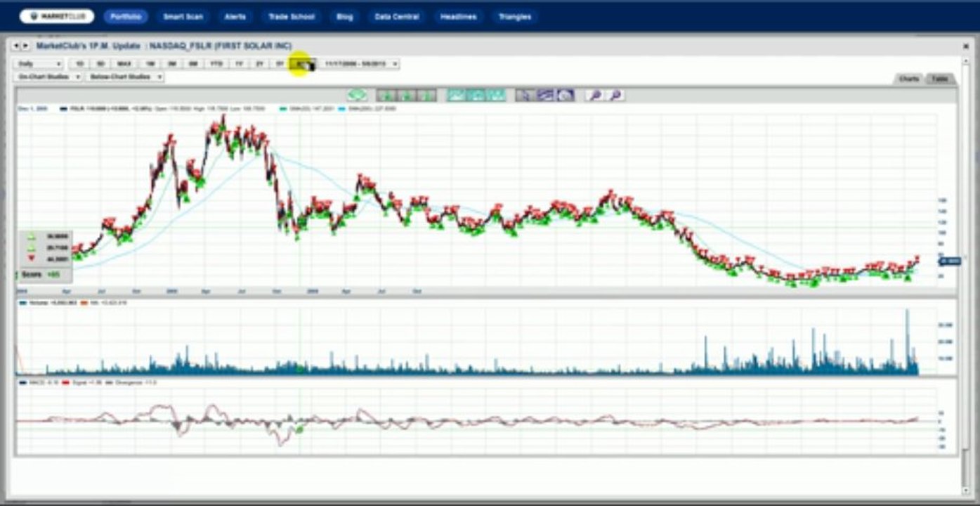Go to Alerts in top navigation

pyautogui.click(x=235, y=16)
